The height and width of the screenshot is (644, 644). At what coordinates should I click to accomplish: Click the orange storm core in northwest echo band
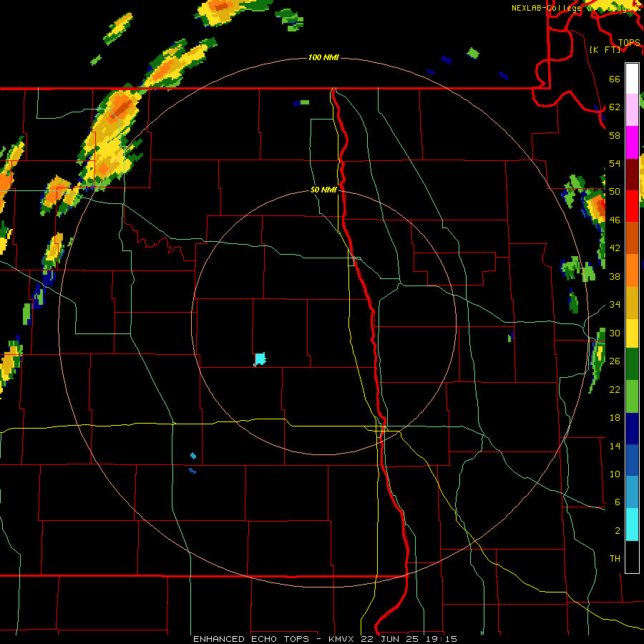[x=122, y=107]
